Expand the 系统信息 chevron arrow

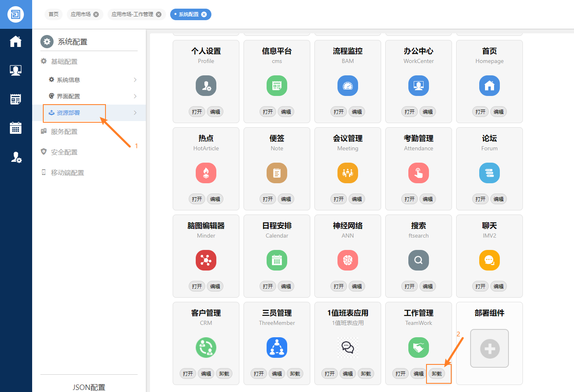(x=135, y=80)
